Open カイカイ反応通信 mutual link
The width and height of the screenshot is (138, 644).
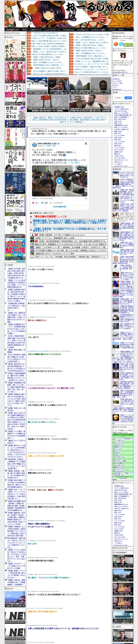(117, 81)
